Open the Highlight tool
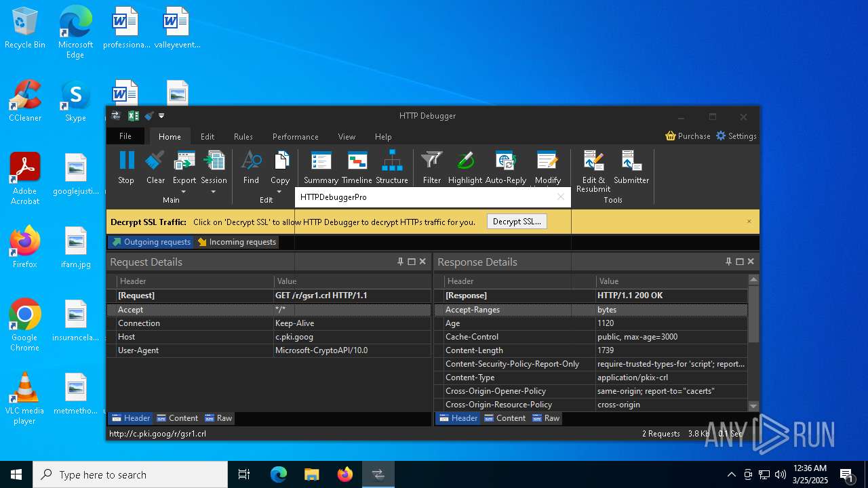 pos(465,167)
